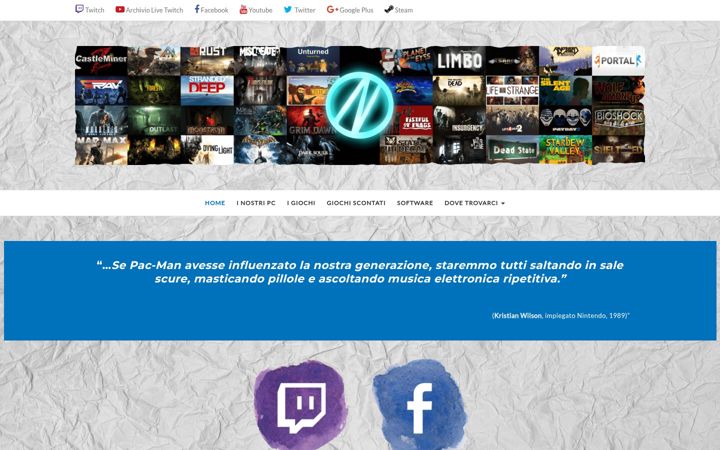Viewport: 720px width, 450px height.
Task: Click the PAYDAY 2 masks thumbnail
Action: tap(565, 120)
